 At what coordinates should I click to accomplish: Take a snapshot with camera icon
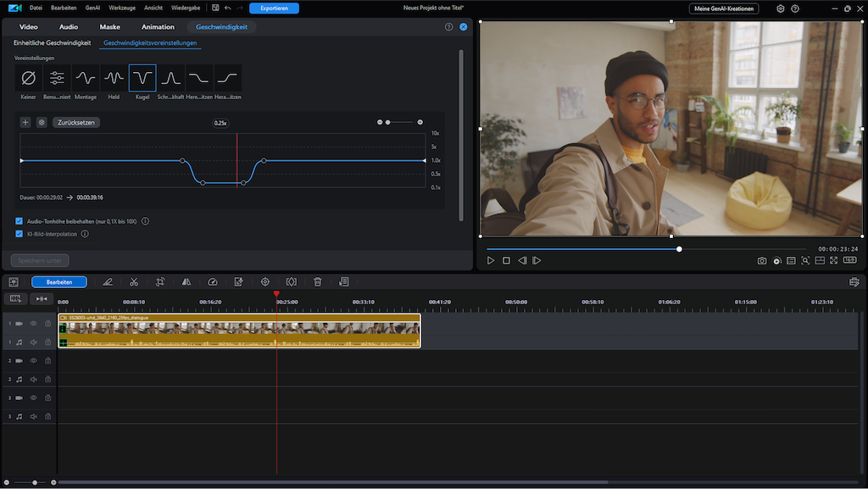pyautogui.click(x=762, y=261)
